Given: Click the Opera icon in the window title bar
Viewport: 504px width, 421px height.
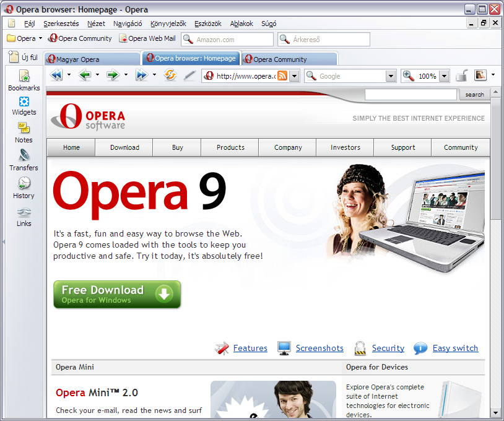Looking at the screenshot, I should [x=9, y=9].
